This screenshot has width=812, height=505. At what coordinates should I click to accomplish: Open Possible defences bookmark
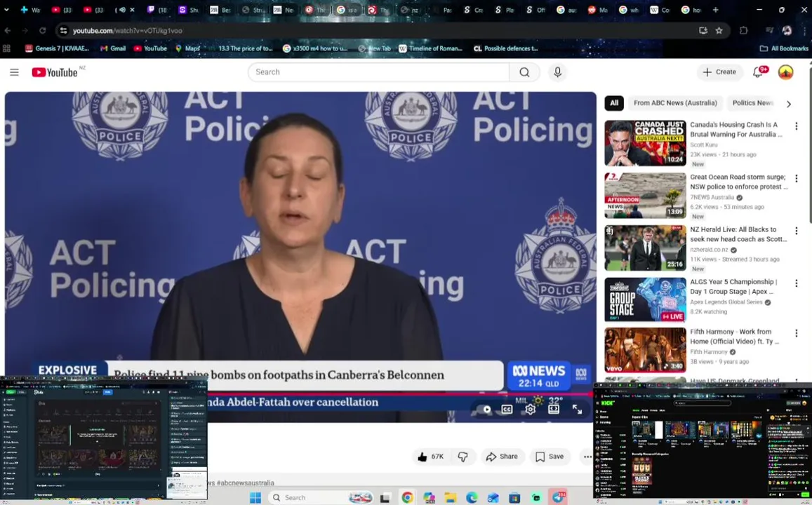pyautogui.click(x=505, y=48)
